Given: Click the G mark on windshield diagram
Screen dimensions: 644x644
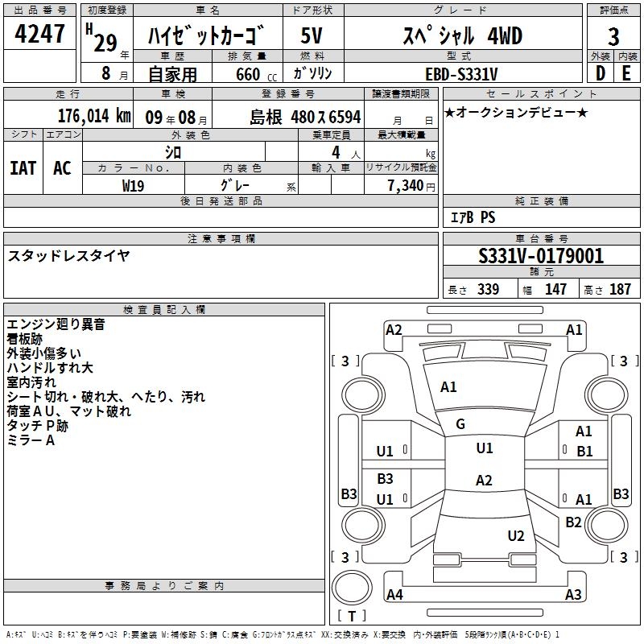Looking at the screenshot, I should (x=460, y=424).
